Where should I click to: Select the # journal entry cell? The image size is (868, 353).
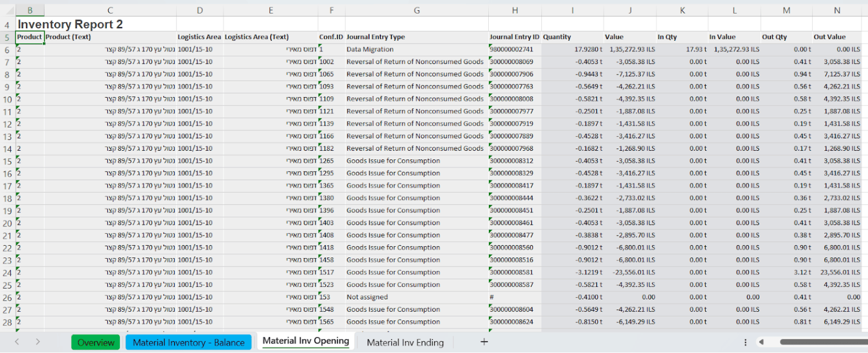coord(515,297)
